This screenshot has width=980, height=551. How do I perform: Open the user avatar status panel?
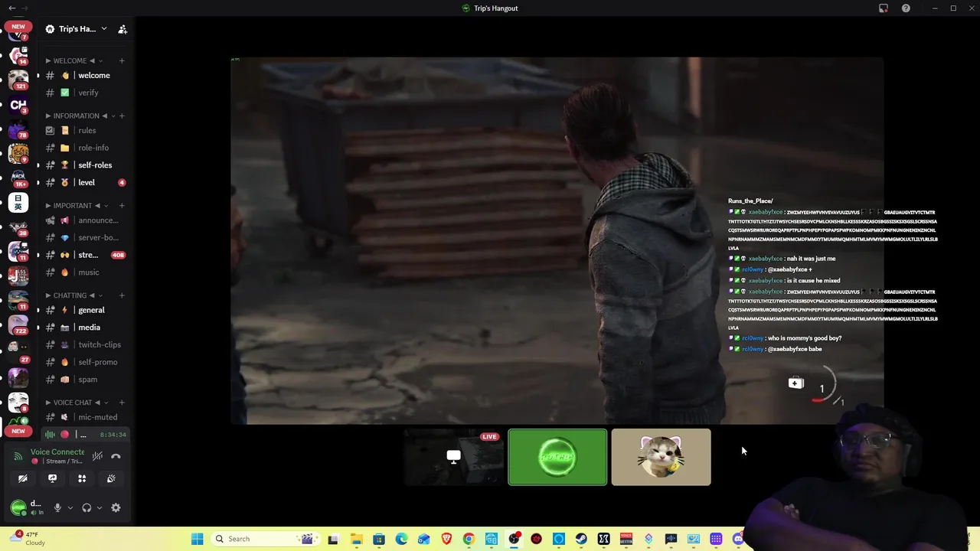pos(28,507)
